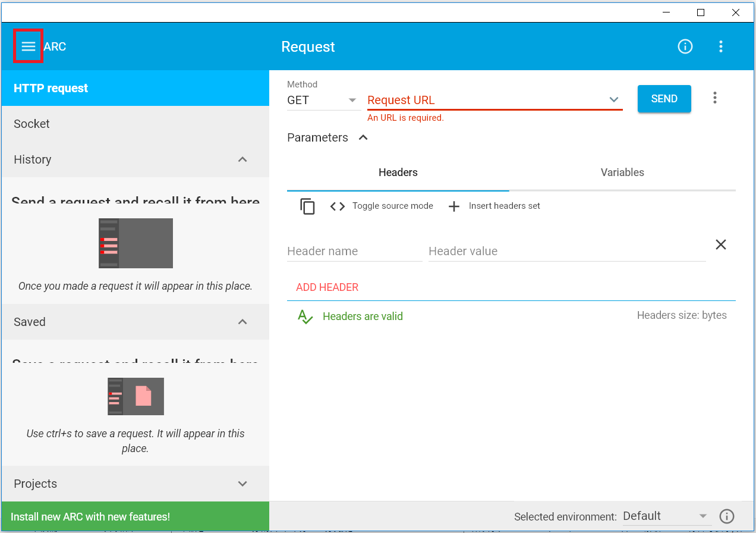Viewport: 756px width, 533px height.
Task: Click the History empty-state illustration
Action: pyautogui.click(x=136, y=243)
